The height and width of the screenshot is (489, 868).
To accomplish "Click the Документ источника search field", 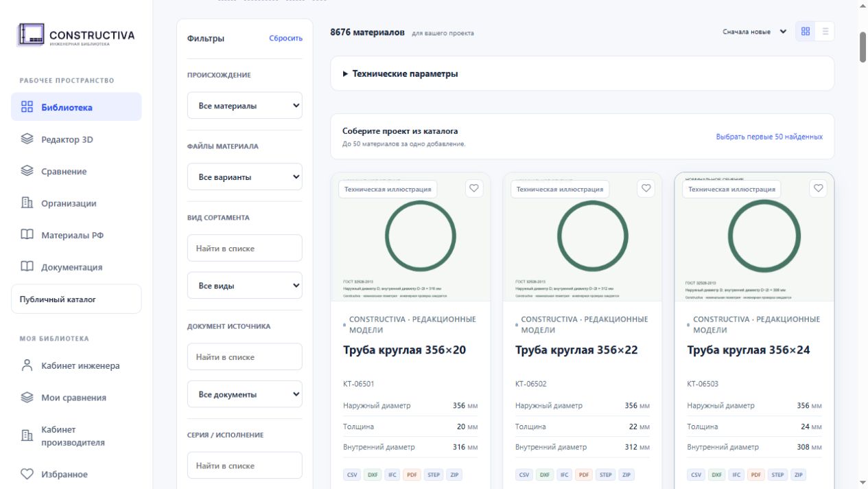I will [245, 357].
